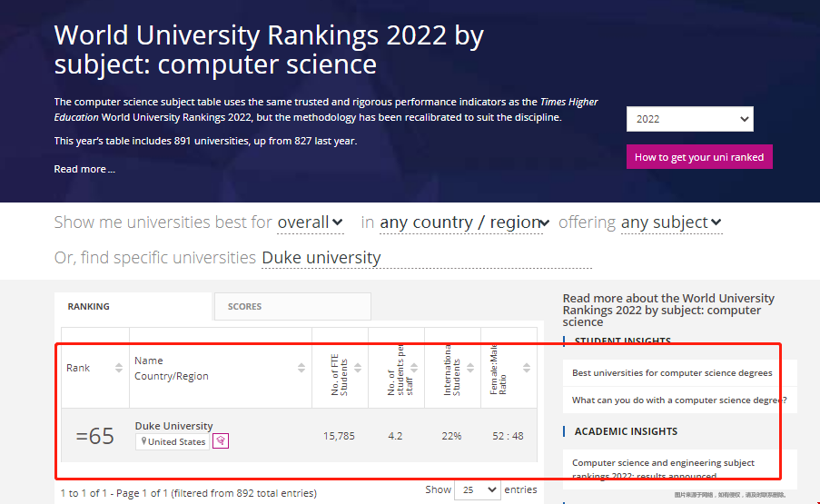Viewport: 820px width, 504px height.
Task: Sort by students per staff column
Action: coord(415,368)
